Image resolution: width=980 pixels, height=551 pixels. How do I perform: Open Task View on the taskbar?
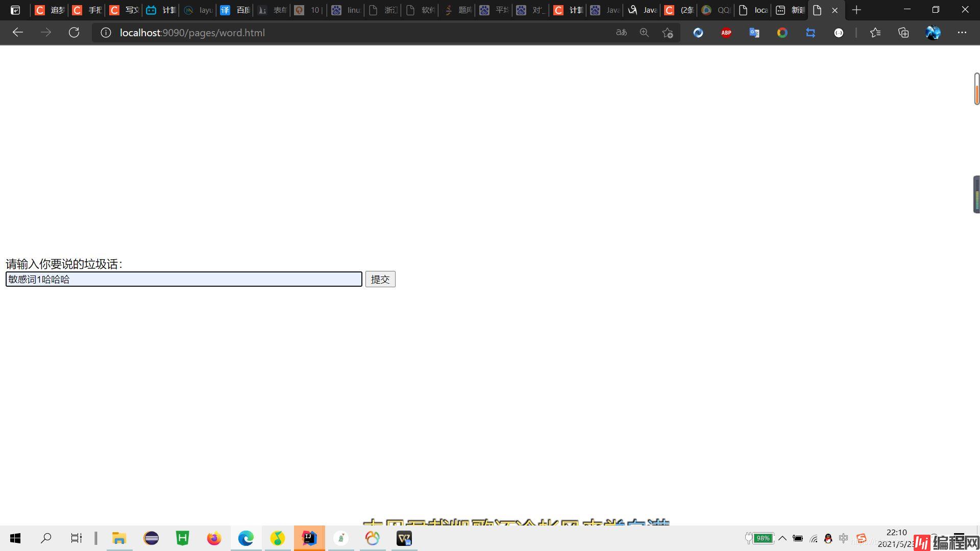pyautogui.click(x=76, y=538)
